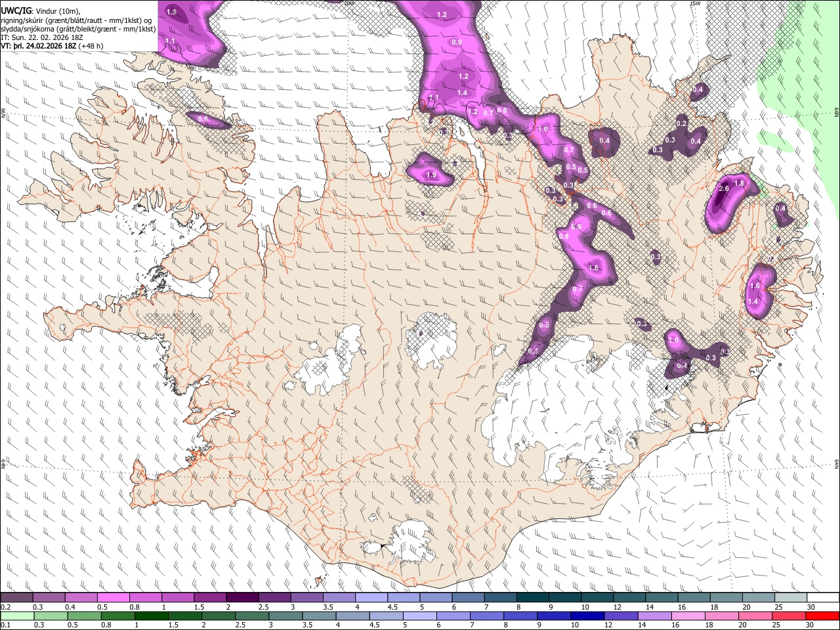Pick the darkest purple swatch starting at 2
This screenshot has width=840, height=630.
[x=241, y=598]
